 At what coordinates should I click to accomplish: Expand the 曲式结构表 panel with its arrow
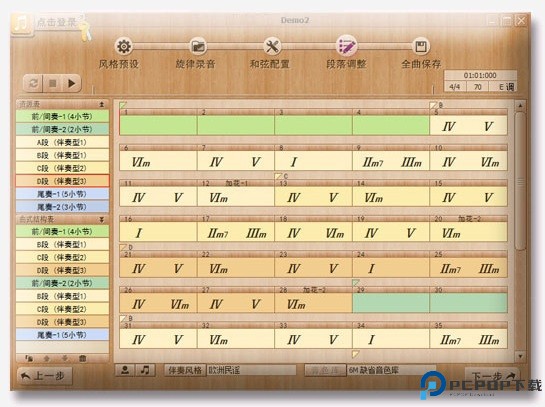click(101, 220)
